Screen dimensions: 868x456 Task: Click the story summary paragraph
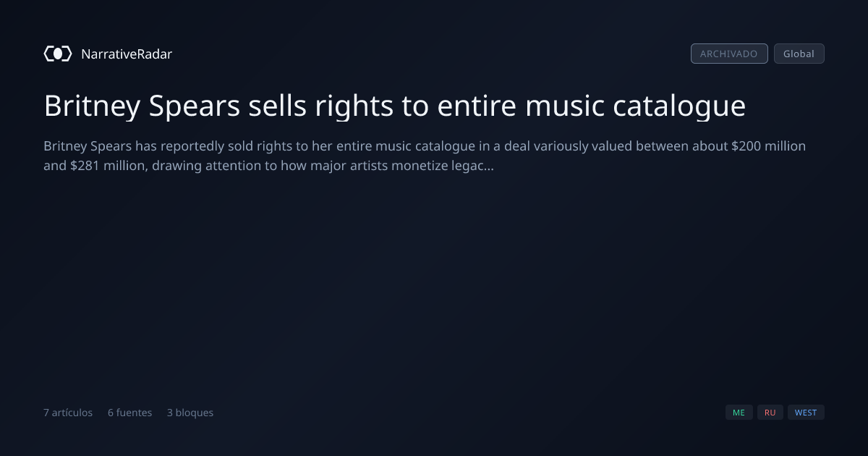[425, 156]
